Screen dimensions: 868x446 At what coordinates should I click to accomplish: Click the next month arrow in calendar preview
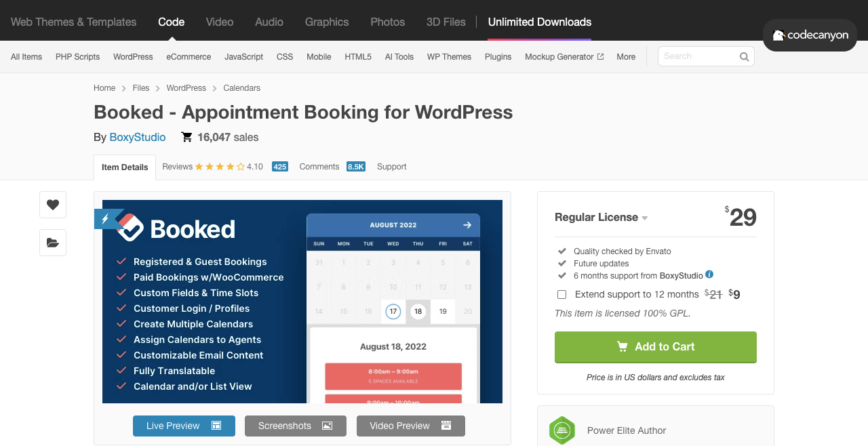467,225
